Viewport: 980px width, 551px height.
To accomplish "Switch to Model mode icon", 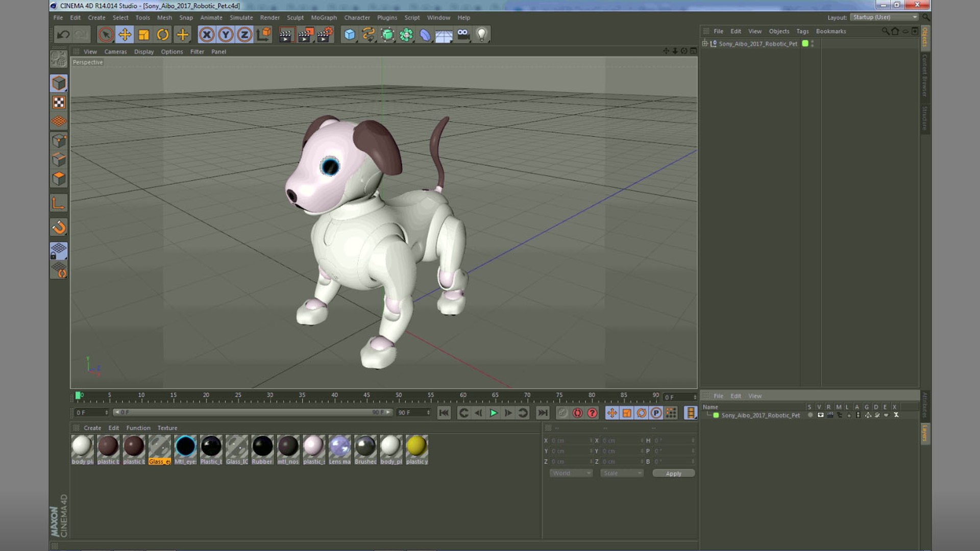I will click(59, 83).
